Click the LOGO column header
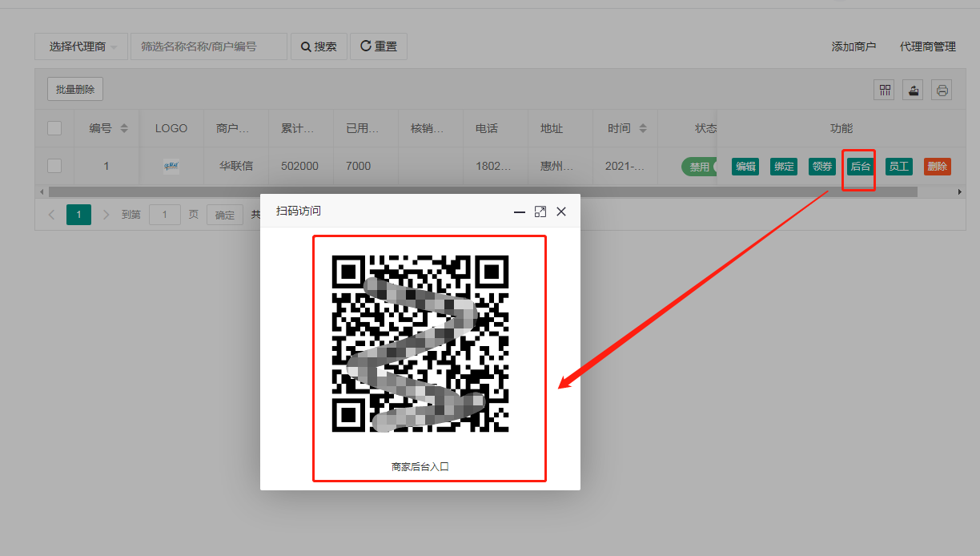Screen dimensions: 980x556 171,128
